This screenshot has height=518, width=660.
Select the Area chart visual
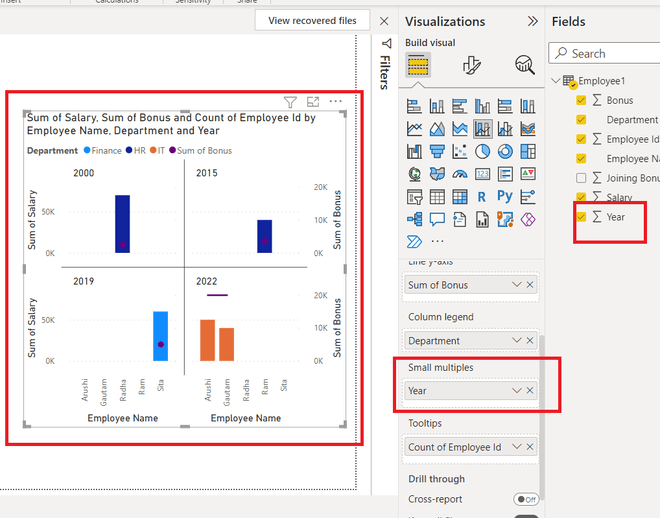click(437, 129)
